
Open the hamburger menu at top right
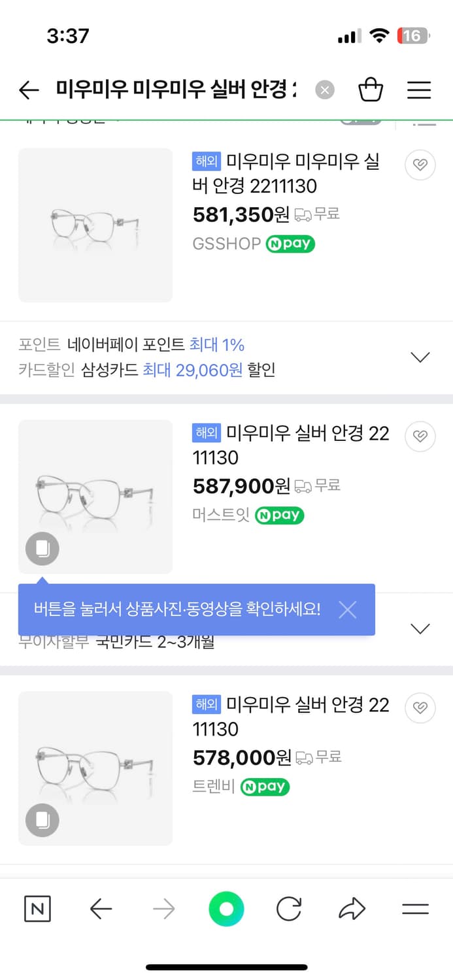(x=418, y=90)
